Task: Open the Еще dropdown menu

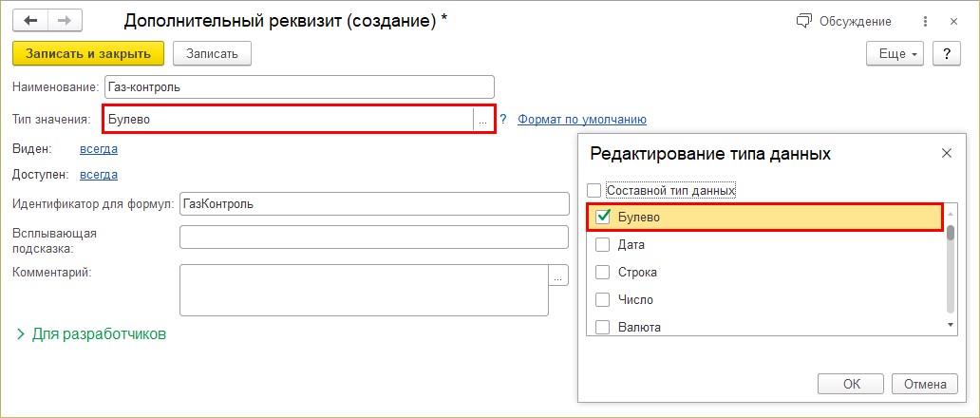Action: coord(895,54)
